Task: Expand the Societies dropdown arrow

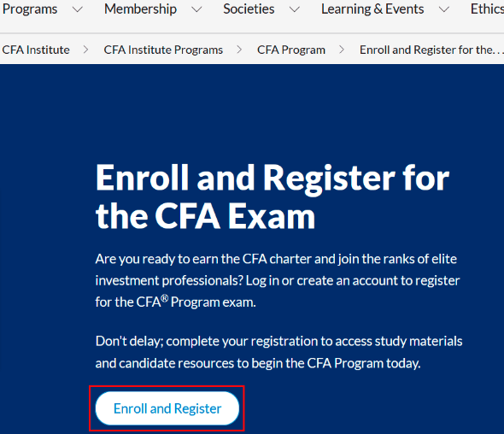Action: click(295, 9)
